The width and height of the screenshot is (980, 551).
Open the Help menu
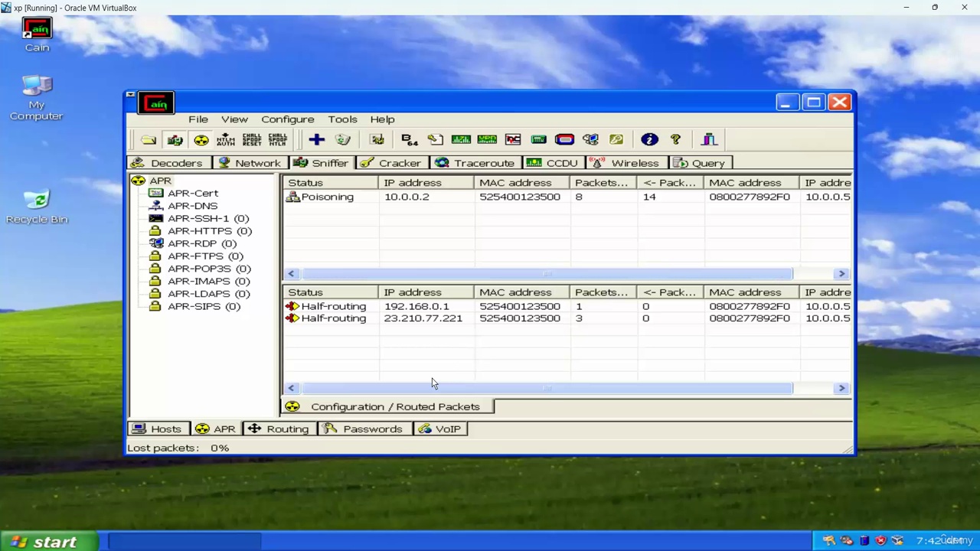tap(382, 119)
